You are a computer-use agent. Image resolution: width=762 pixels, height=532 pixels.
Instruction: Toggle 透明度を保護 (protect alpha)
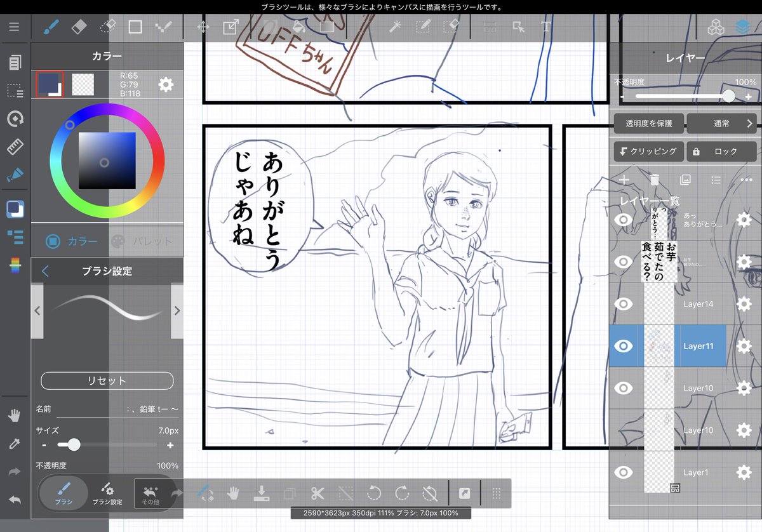click(648, 123)
